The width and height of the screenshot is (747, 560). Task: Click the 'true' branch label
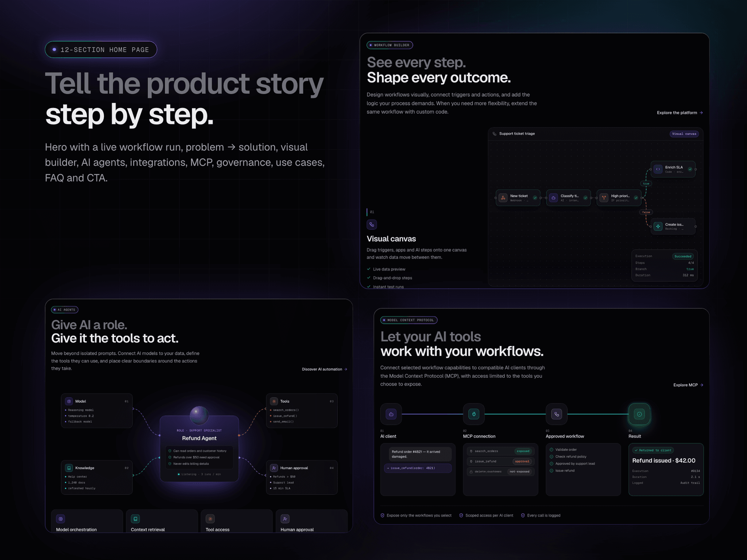point(646,184)
